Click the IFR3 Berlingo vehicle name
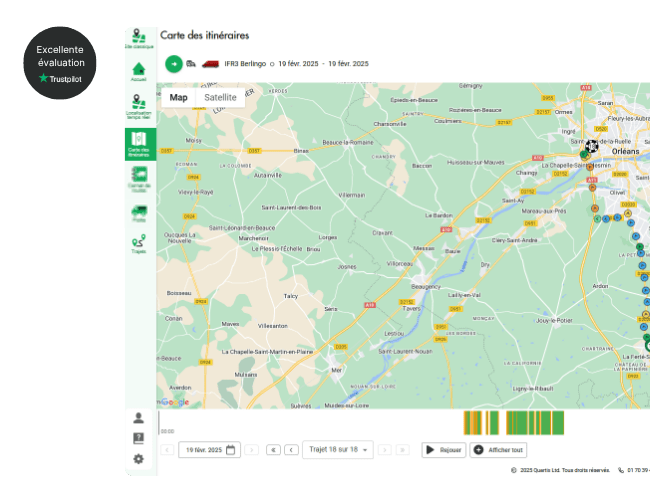Viewport: 650px width, 500px height. [245, 64]
